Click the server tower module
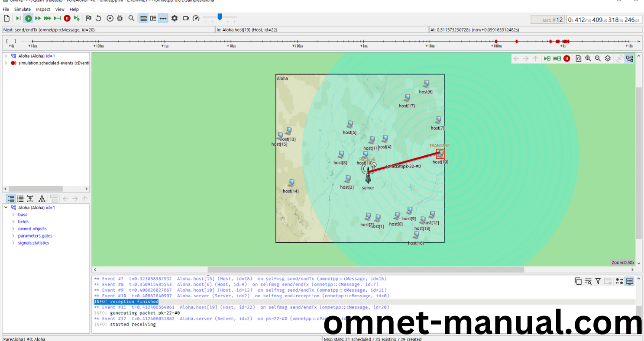 click(368, 176)
